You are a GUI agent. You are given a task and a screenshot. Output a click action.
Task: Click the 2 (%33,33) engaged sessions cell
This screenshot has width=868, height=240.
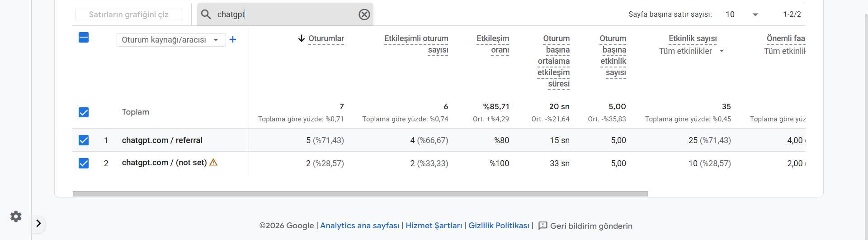pos(429,163)
